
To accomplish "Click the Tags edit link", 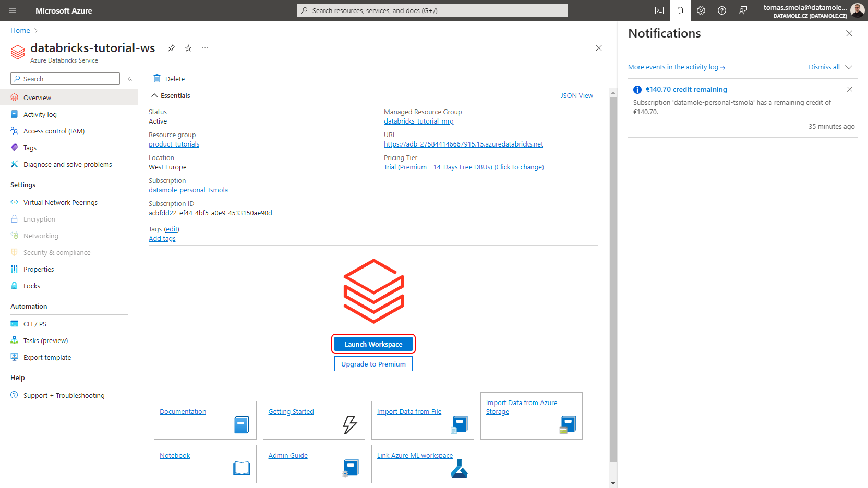I will point(172,229).
